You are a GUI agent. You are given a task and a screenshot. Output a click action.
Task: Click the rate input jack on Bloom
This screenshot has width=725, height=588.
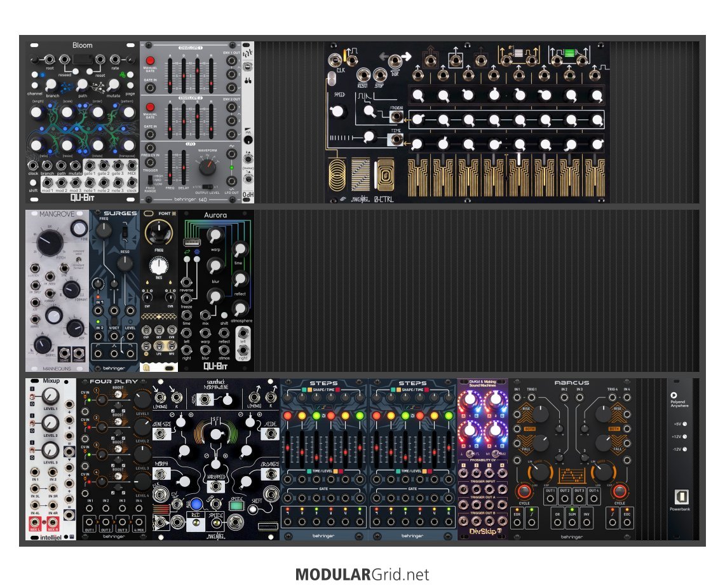(115, 60)
